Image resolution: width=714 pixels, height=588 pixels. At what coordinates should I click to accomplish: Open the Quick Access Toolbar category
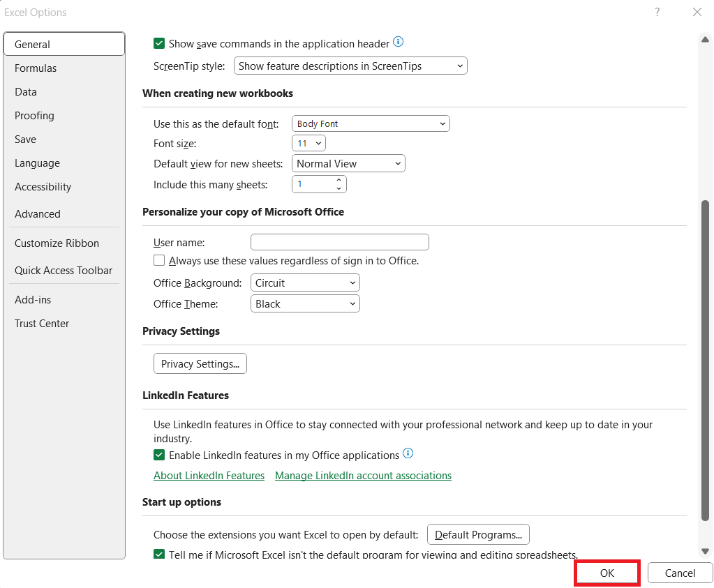tap(64, 271)
